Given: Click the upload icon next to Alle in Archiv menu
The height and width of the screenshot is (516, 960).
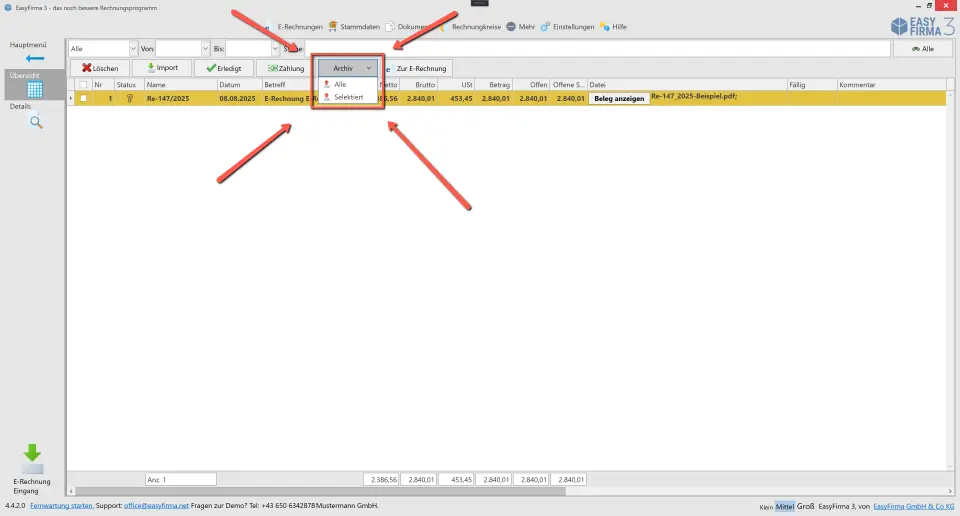Looking at the screenshot, I should [x=326, y=84].
